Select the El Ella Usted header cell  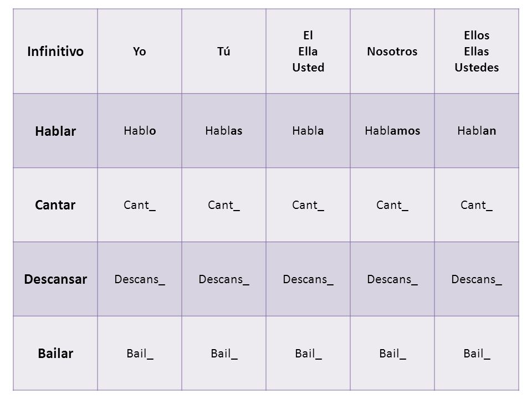[308, 51]
